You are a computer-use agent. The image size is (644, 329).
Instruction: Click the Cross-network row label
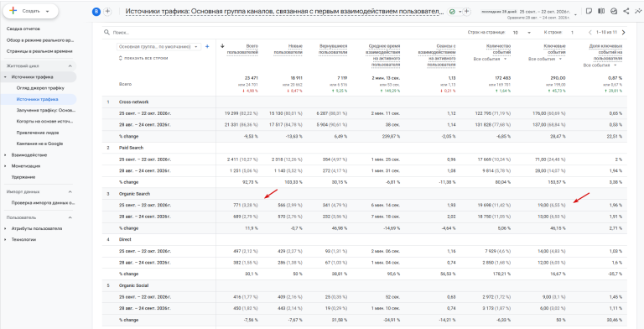(x=134, y=102)
